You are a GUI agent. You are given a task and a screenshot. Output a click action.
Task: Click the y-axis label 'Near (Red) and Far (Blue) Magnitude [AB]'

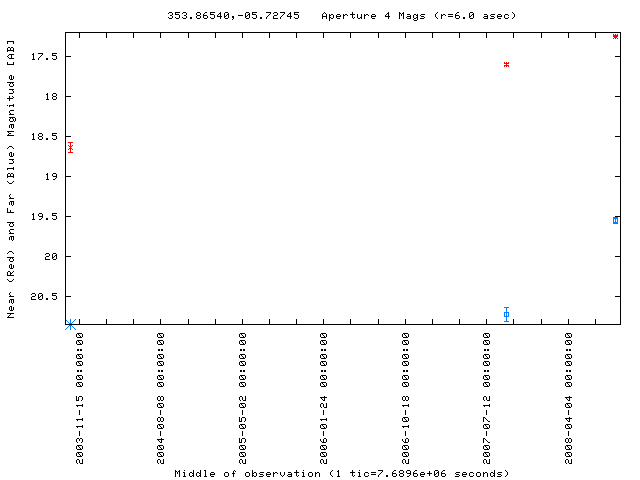coord(11,179)
